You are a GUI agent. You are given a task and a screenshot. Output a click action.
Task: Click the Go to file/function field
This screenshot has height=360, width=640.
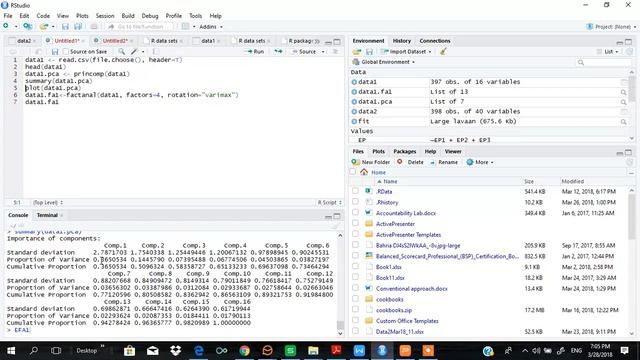coord(140,27)
